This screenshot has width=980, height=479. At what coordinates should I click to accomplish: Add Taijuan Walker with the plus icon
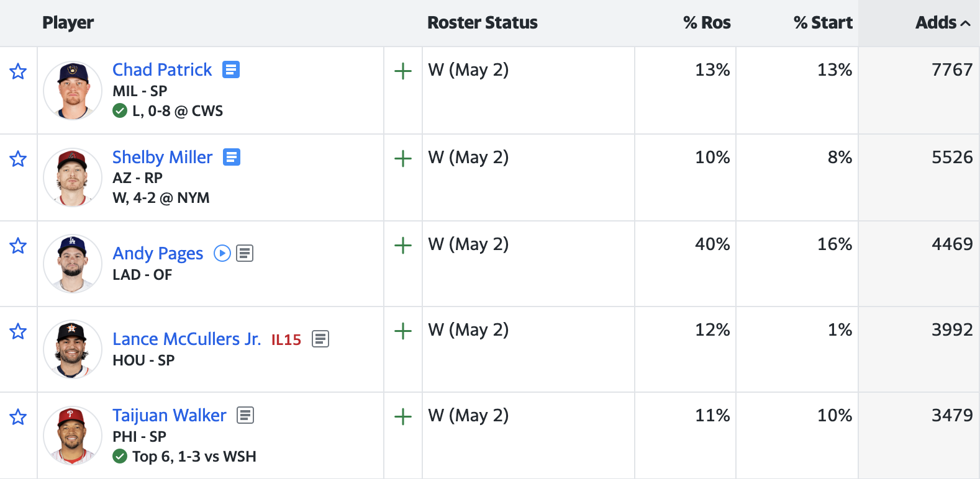click(x=403, y=417)
